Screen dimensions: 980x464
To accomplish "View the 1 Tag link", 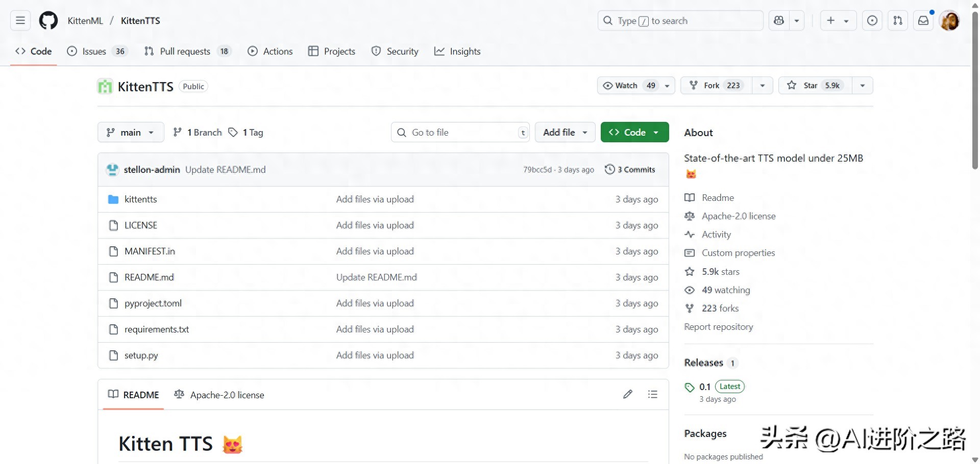I will pos(246,133).
